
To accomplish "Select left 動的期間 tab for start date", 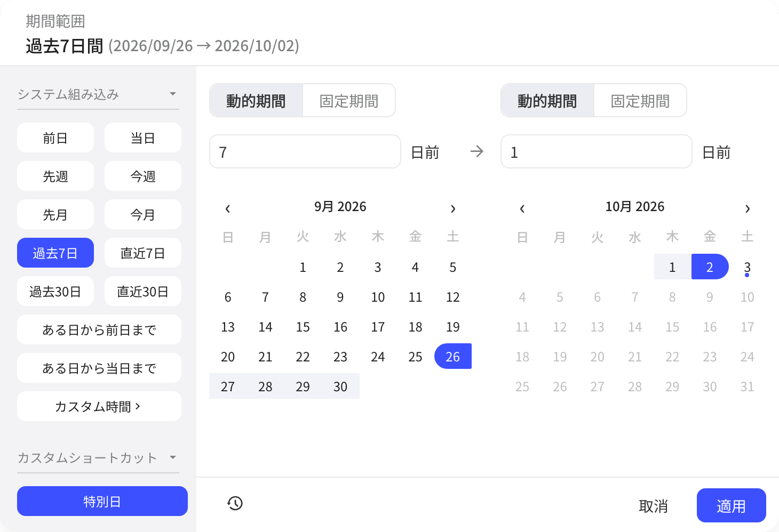I will [x=256, y=101].
